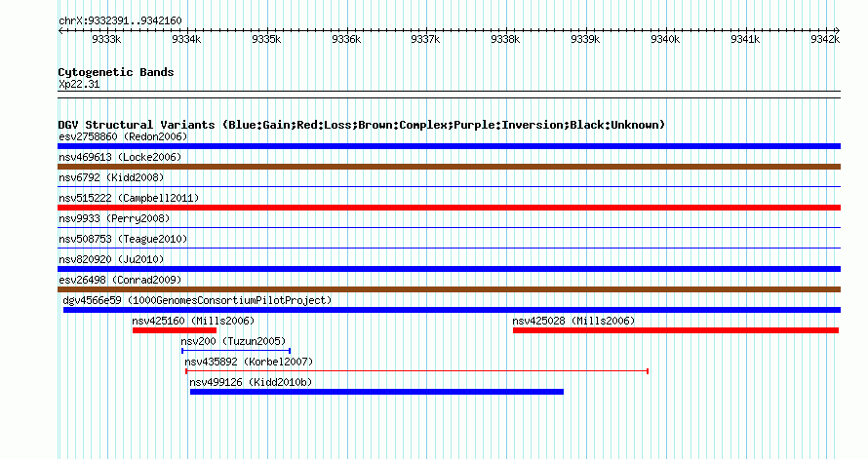868x459 pixels.
Task: Click the 9334k ruler position
Action: (x=186, y=39)
